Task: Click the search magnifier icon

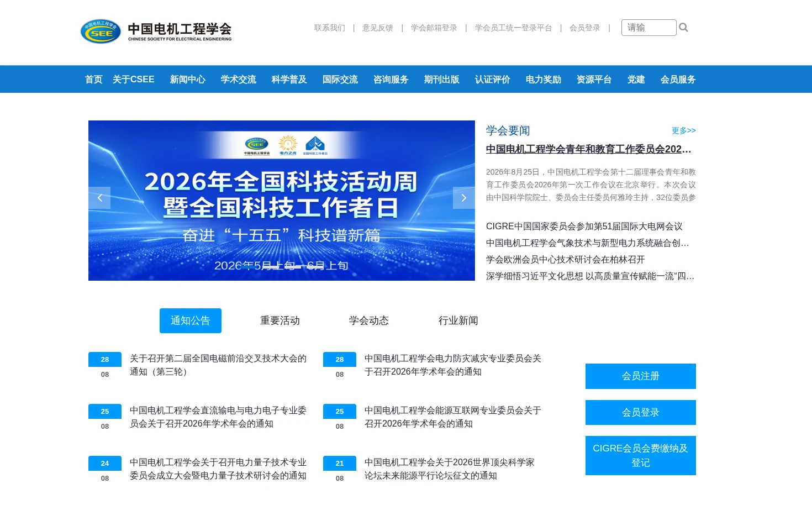Action: click(x=683, y=28)
